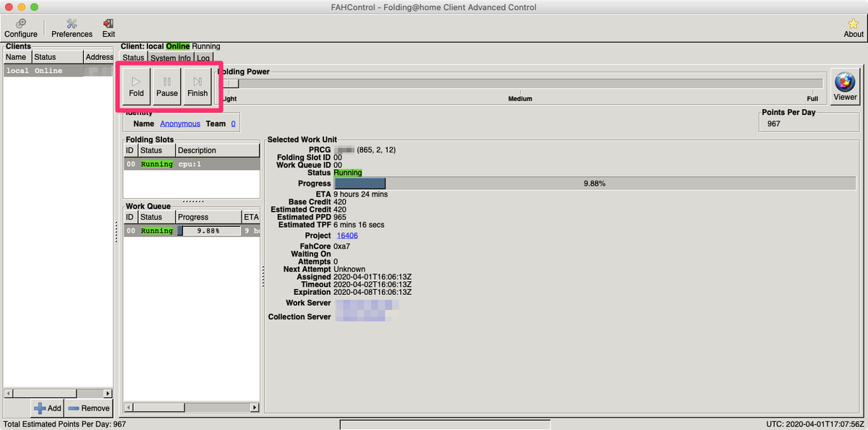Click the UTC time in status bar
Viewport: 868px width, 430px height.
pyautogui.click(x=815, y=424)
